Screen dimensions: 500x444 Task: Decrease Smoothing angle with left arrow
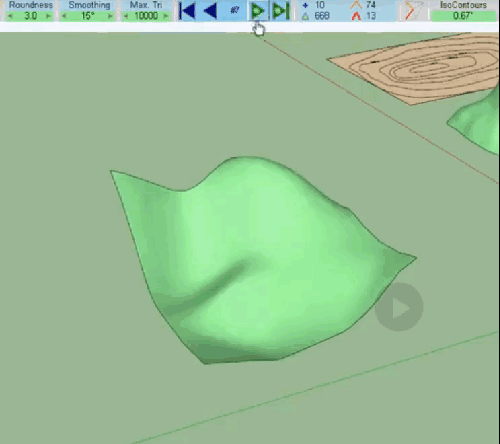[x=64, y=16]
